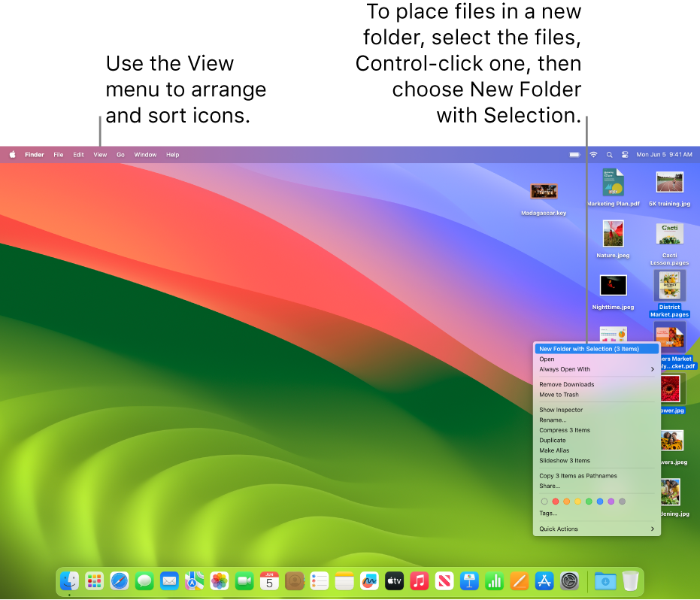The width and height of the screenshot is (700, 600).
Task: Open the Help menu
Action: pyautogui.click(x=173, y=154)
